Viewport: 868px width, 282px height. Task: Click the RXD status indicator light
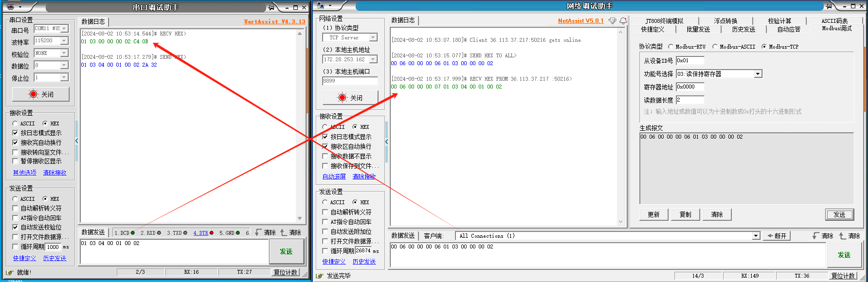(x=159, y=233)
